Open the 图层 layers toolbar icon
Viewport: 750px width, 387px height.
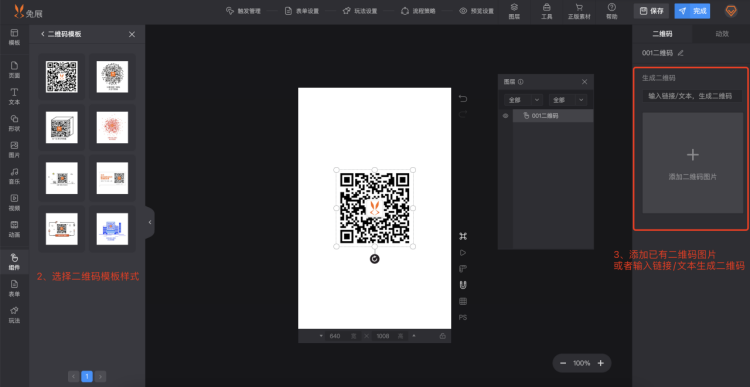pos(514,11)
